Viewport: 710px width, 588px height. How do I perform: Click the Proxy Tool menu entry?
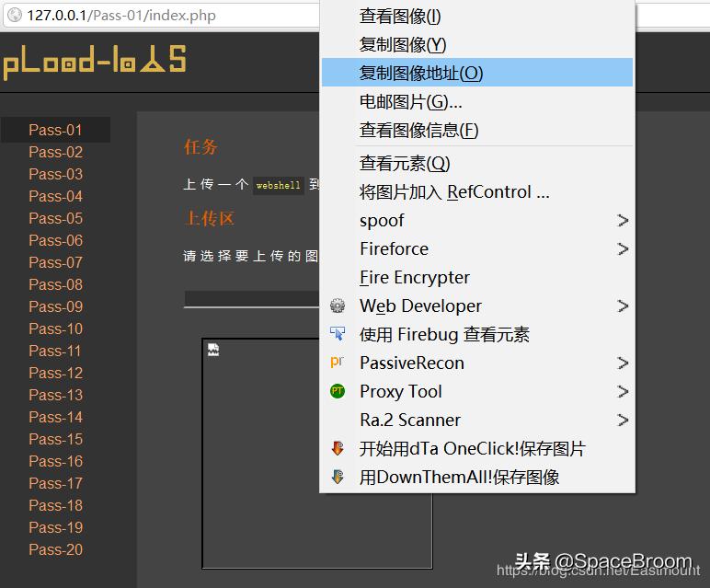click(477, 391)
